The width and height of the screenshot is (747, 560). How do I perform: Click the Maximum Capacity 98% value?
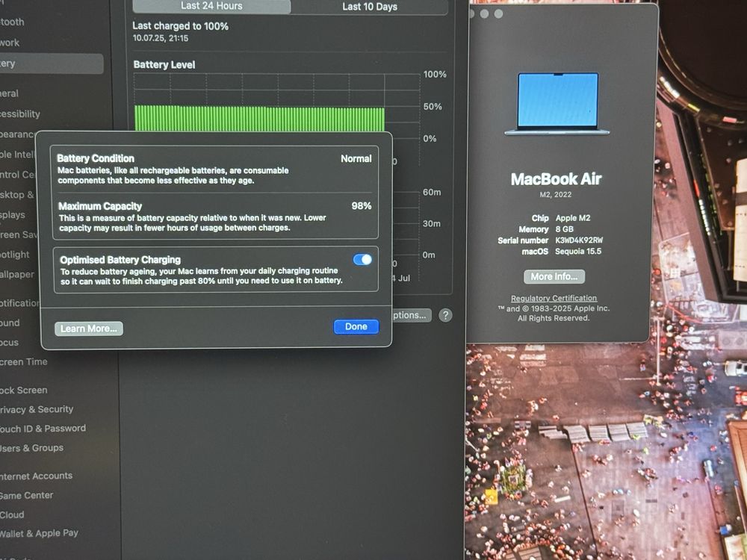[361, 206]
